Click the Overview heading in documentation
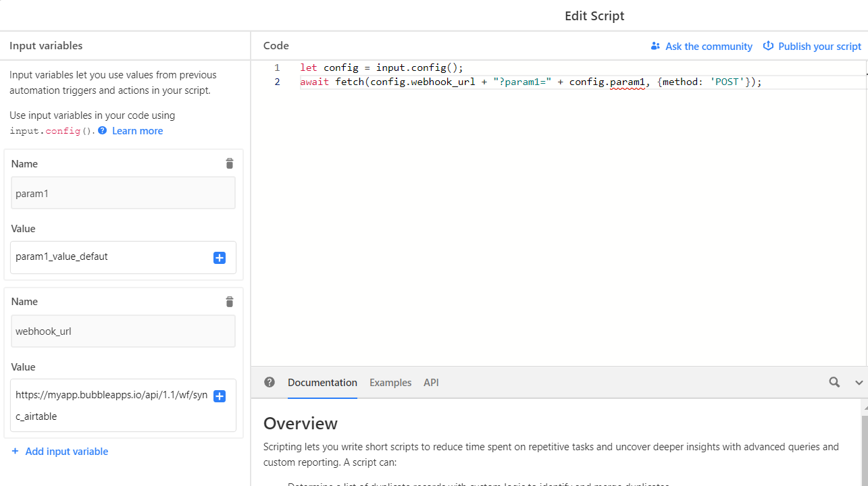 [x=301, y=423]
